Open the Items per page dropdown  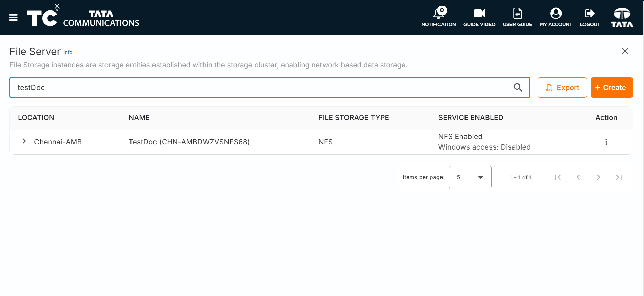(x=470, y=177)
